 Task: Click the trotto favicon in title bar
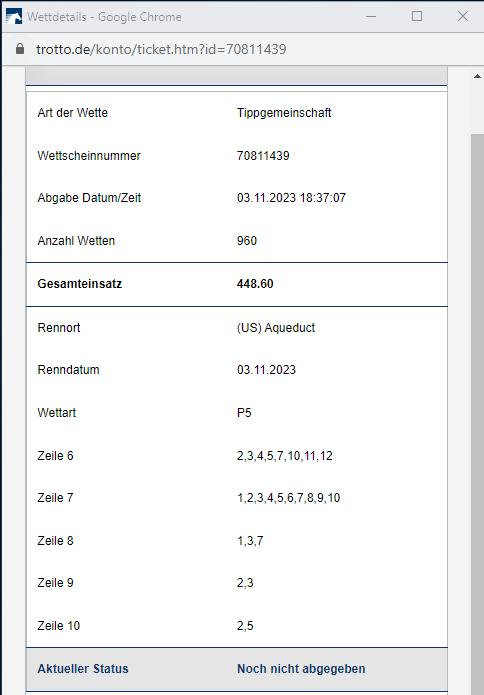pyautogui.click(x=14, y=16)
